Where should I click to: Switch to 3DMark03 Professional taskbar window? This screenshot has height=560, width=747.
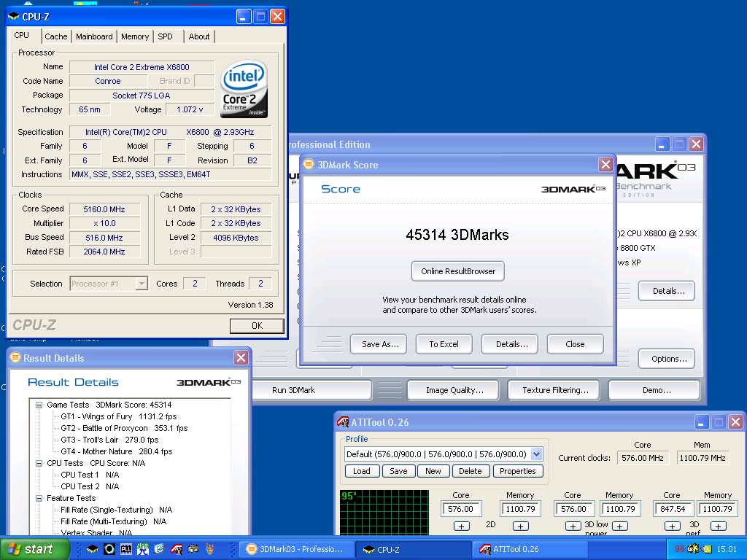point(297,549)
